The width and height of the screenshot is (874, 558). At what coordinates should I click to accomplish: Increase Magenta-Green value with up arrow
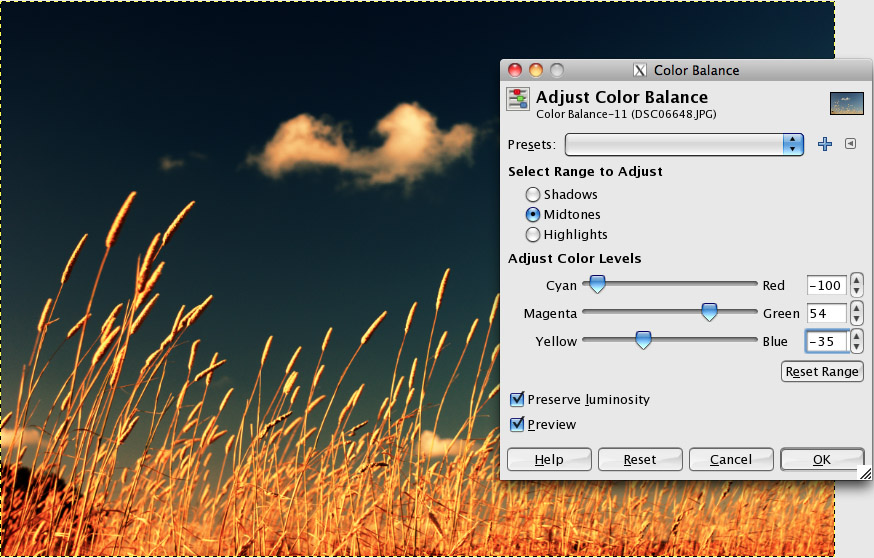[857, 308]
